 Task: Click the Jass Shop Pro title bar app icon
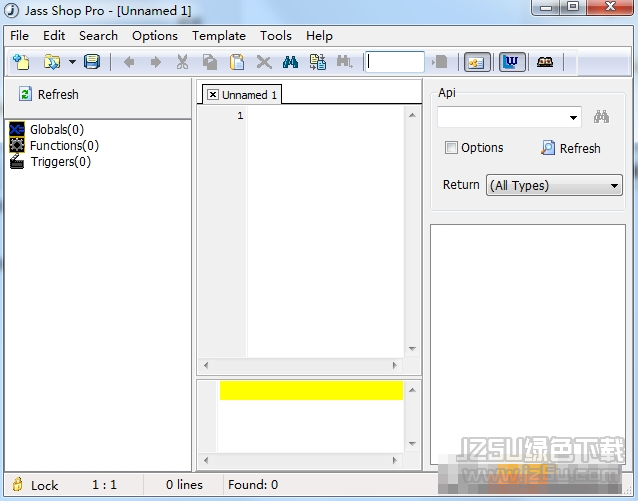[x=11, y=11]
